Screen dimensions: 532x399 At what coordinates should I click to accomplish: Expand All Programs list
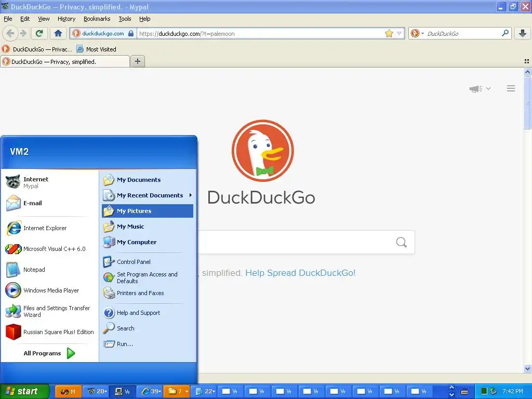(49, 353)
